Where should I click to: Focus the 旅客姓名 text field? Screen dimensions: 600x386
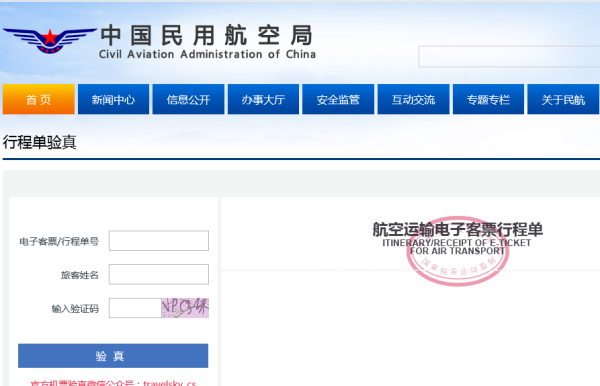click(159, 274)
